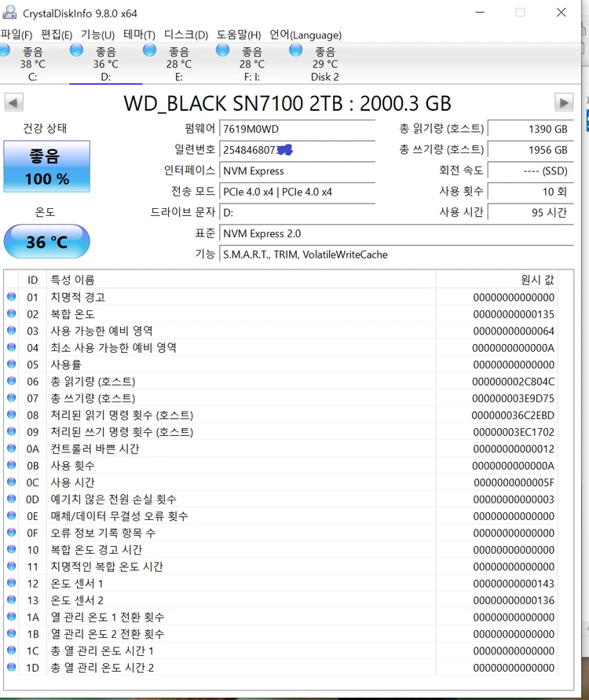Click status dot of row 0A 컨트롤러 바쁜 시간

pos(12,449)
